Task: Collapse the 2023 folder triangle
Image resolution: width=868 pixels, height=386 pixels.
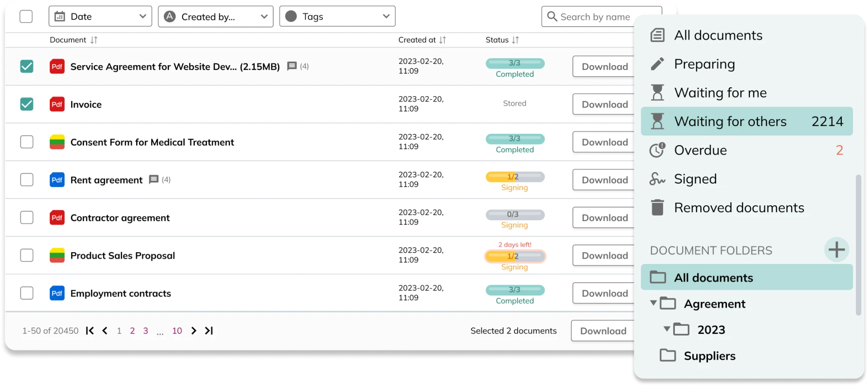Action: [x=667, y=329]
